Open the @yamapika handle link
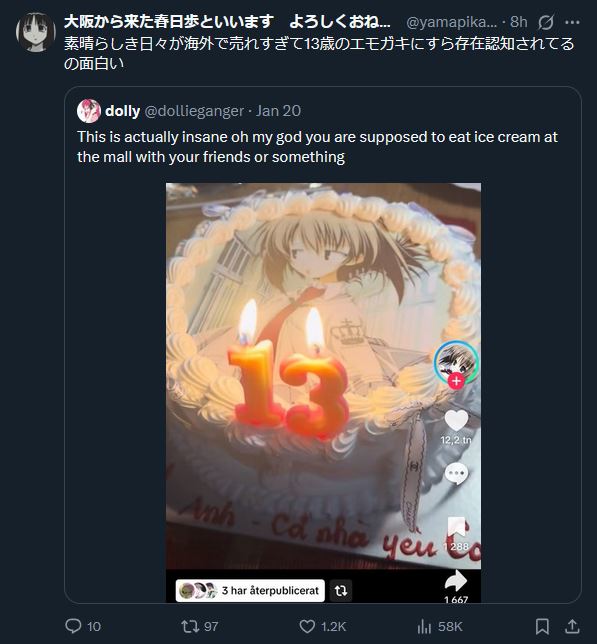This screenshot has height=644, width=597. (451, 22)
